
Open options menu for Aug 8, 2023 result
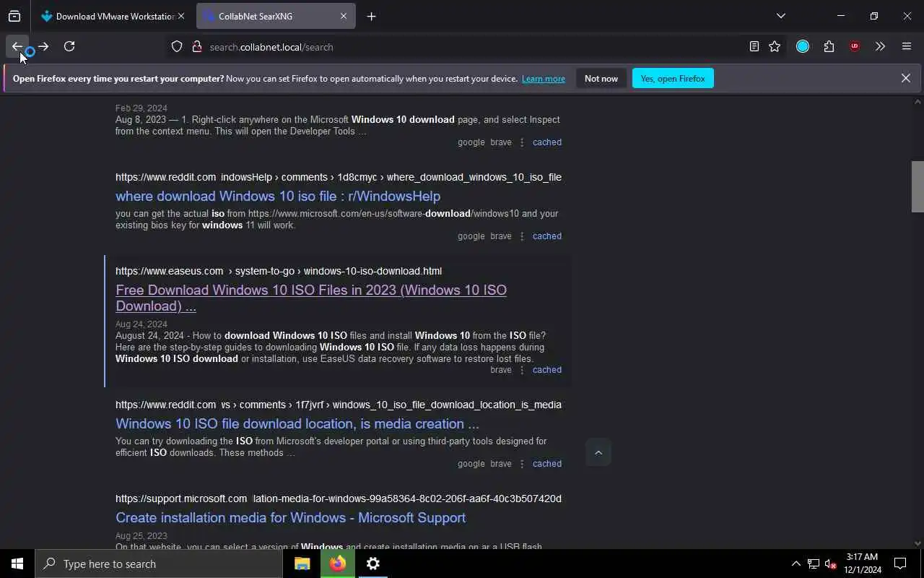pyautogui.click(x=522, y=142)
